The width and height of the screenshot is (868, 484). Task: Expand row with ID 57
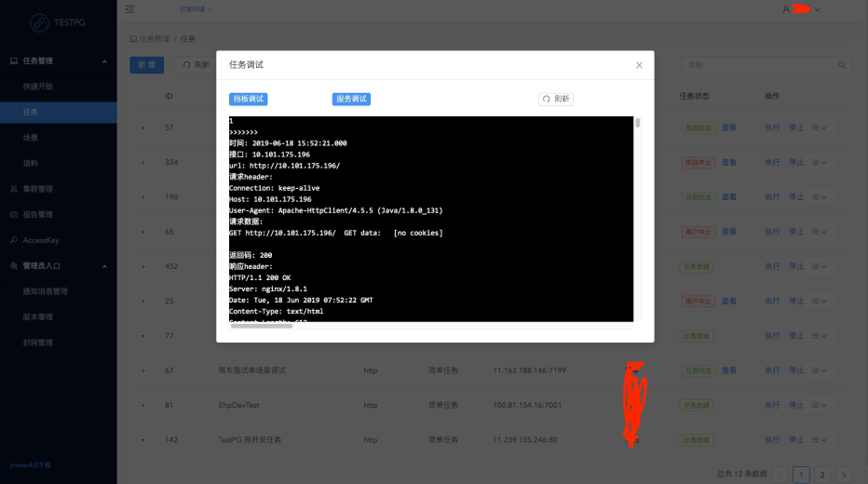point(142,128)
